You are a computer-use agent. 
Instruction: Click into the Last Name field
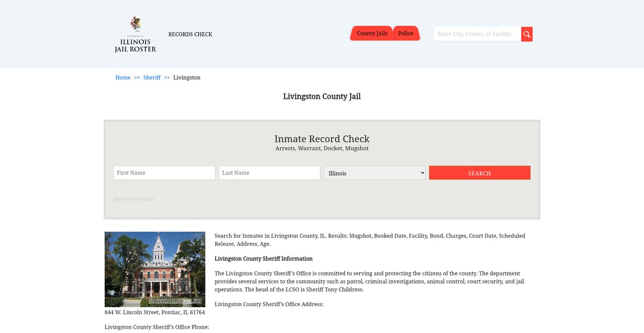point(269,173)
